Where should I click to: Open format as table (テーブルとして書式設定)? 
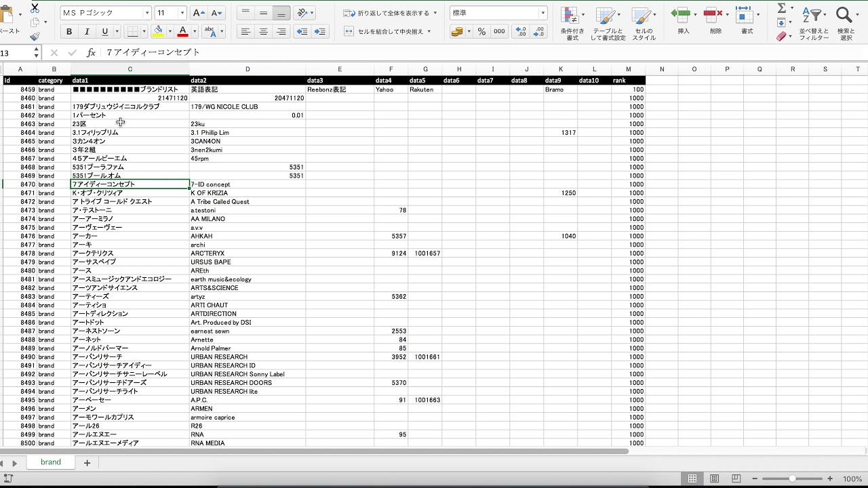click(x=608, y=24)
